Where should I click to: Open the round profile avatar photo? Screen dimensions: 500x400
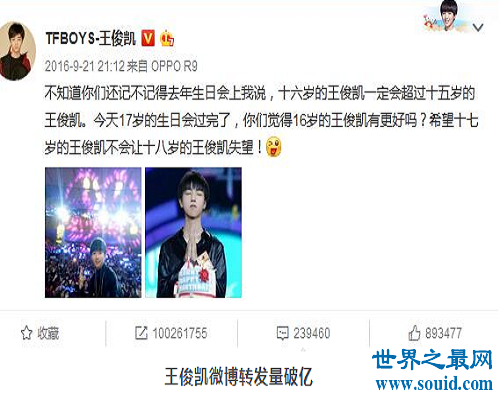coord(17,51)
